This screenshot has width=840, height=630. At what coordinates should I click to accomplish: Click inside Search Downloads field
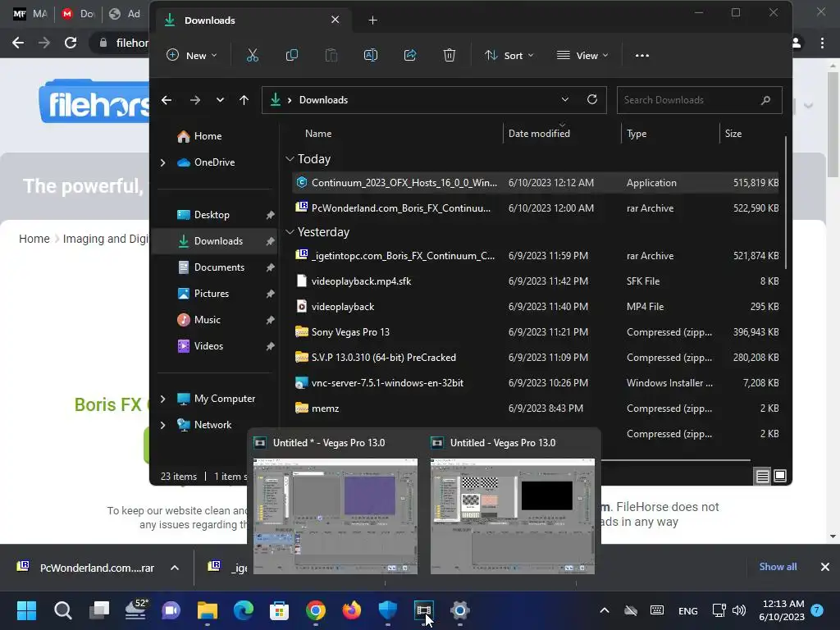click(x=699, y=100)
